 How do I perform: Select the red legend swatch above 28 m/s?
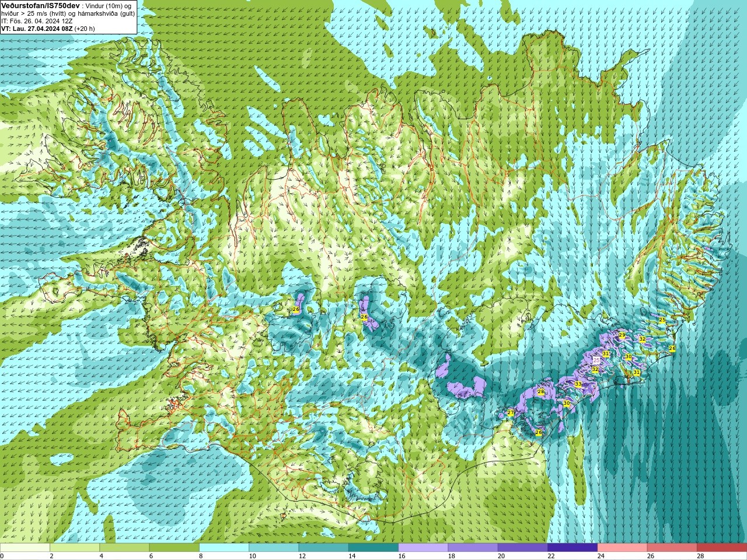coord(722,548)
